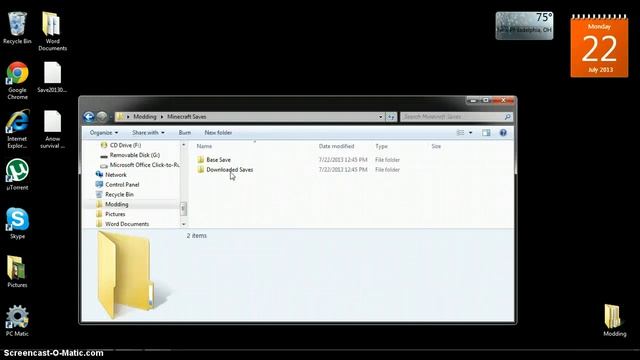The height and width of the screenshot is (360, 640).
Task: Open the address bar history dropdown
Action: 380,117
